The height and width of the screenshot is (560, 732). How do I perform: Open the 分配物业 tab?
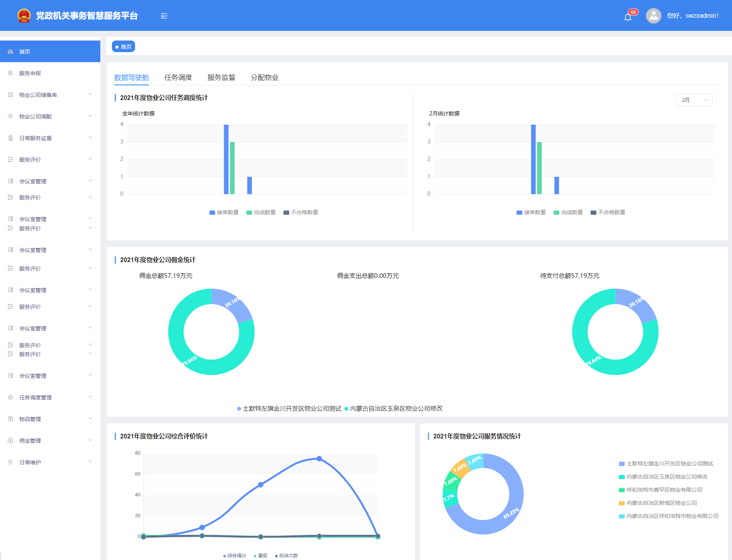(x=264, y=78)
